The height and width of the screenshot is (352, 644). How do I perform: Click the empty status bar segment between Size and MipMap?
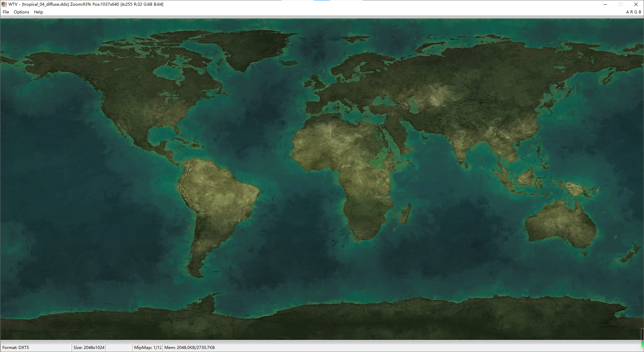pyautogui.click(x=118, y=348)
